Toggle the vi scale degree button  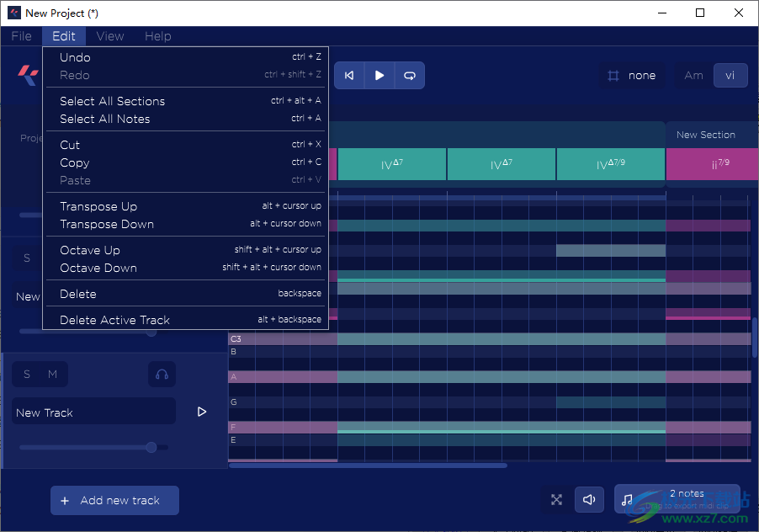tap(730, 76)
